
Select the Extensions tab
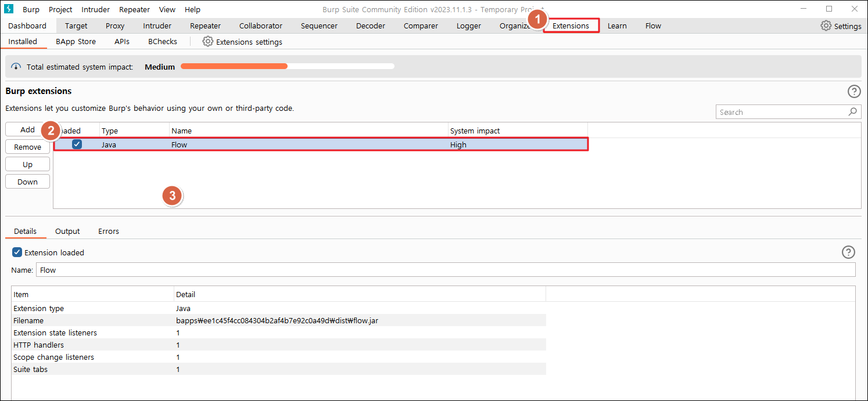[571, 26]
